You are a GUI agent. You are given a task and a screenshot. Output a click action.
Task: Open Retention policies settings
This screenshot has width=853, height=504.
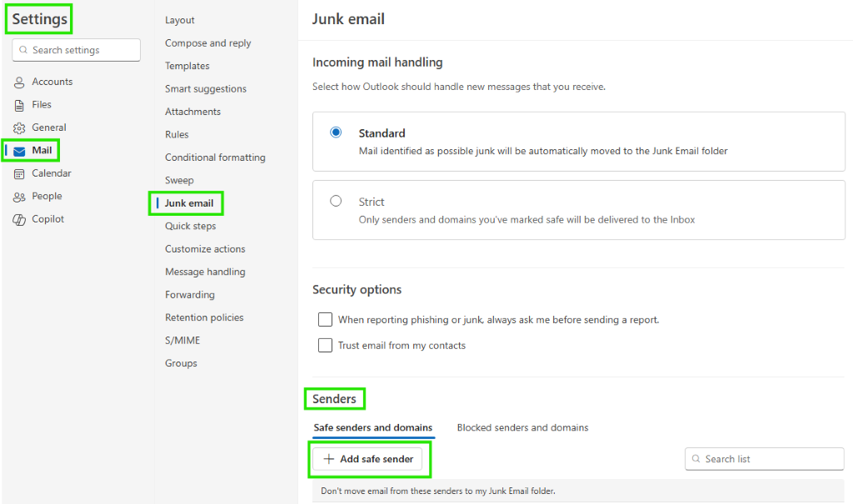[x=204, y=317]
